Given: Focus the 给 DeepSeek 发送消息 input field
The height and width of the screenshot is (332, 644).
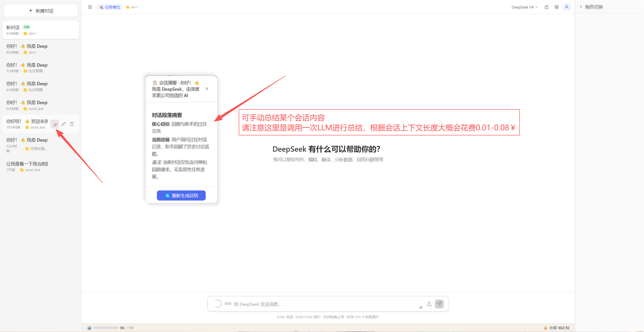Looking at the screenshot, I should (325, 304).
